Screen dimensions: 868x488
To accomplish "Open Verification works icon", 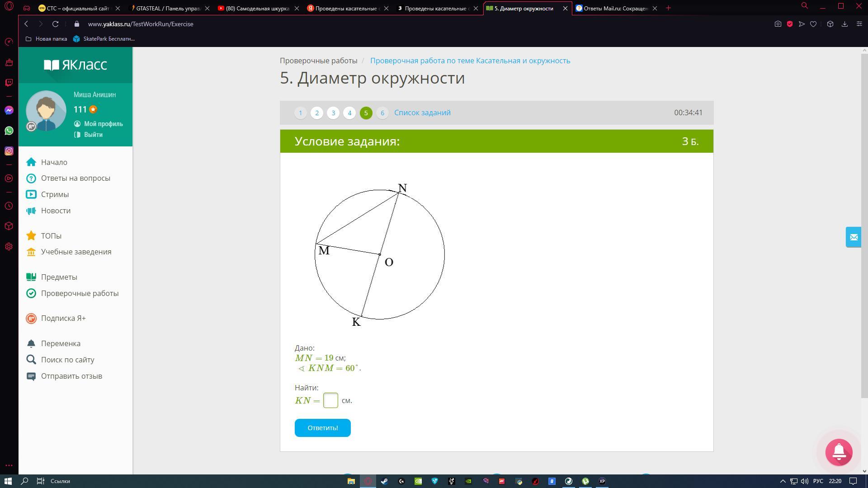I will pyautogui.click(x=32, y=292).
